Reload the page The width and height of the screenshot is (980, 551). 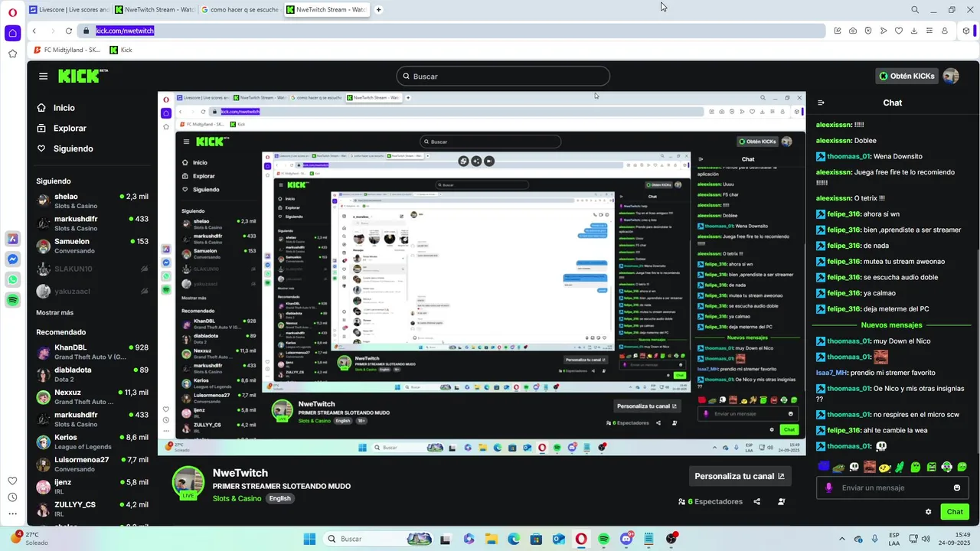point(69,31)
